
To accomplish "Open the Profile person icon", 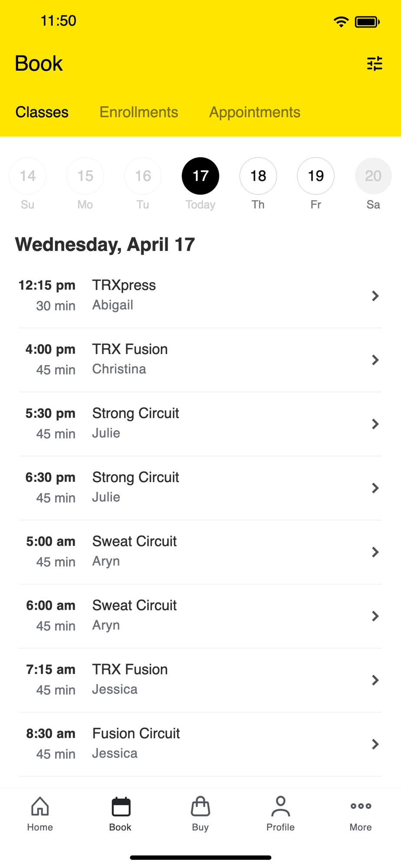I will 280,807.
